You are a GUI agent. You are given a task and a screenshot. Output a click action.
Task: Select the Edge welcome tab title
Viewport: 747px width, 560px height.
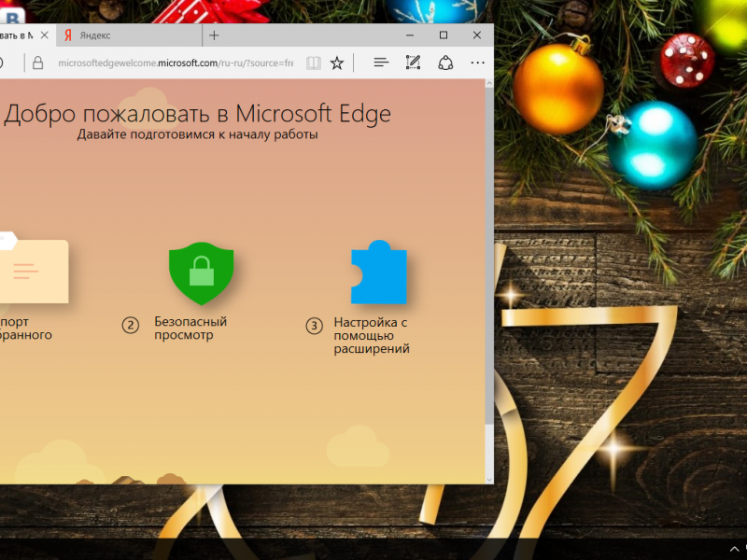(16, 35)
